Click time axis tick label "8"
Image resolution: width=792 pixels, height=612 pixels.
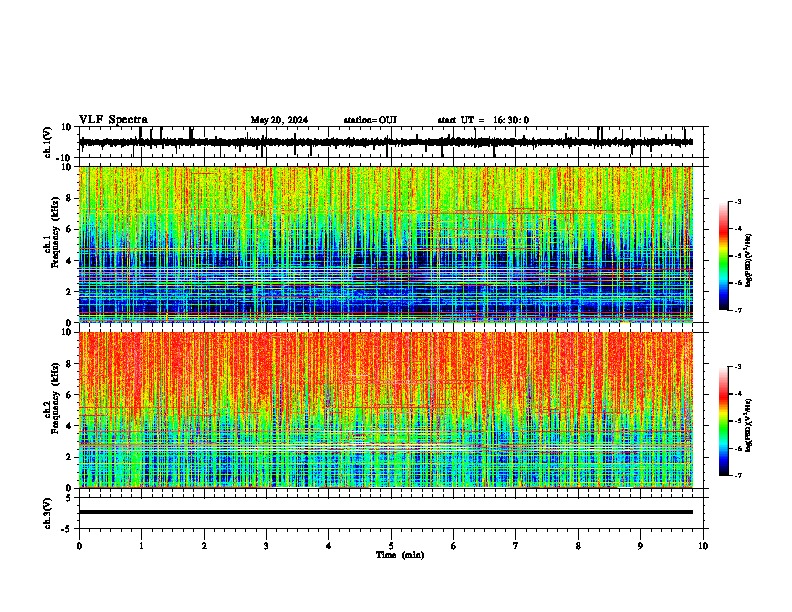578,546
